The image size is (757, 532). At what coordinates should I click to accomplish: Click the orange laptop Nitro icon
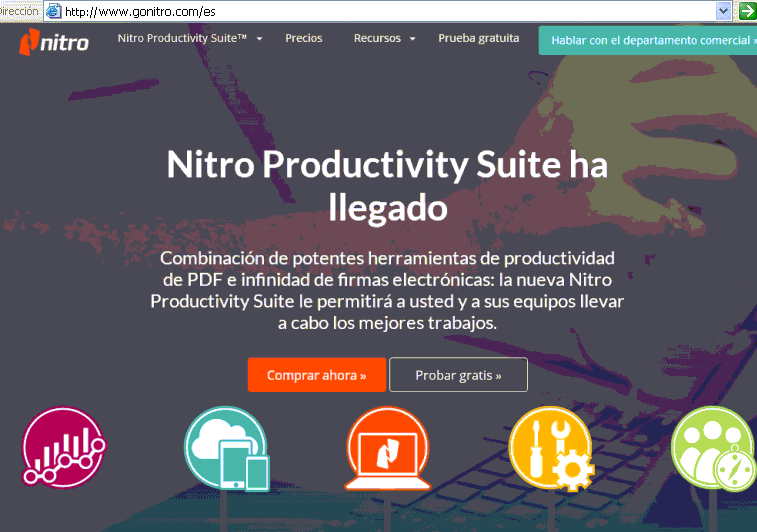point(388,448)
